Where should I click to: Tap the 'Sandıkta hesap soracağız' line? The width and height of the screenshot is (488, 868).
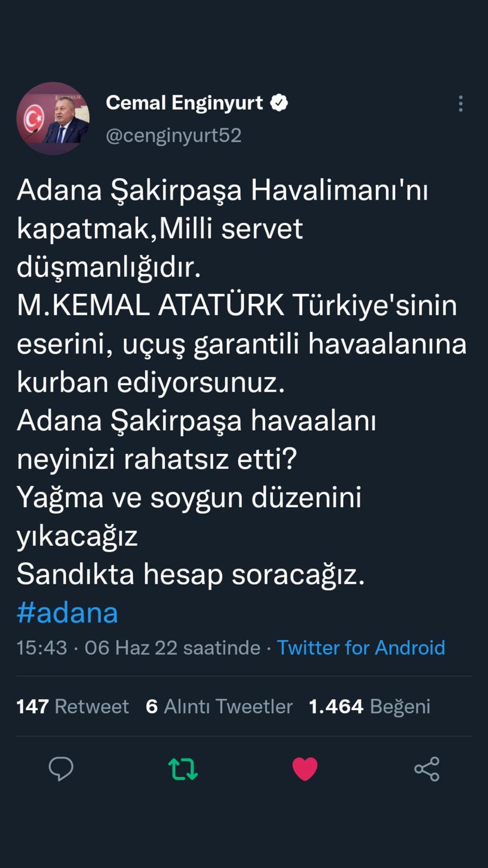[190, 575]
